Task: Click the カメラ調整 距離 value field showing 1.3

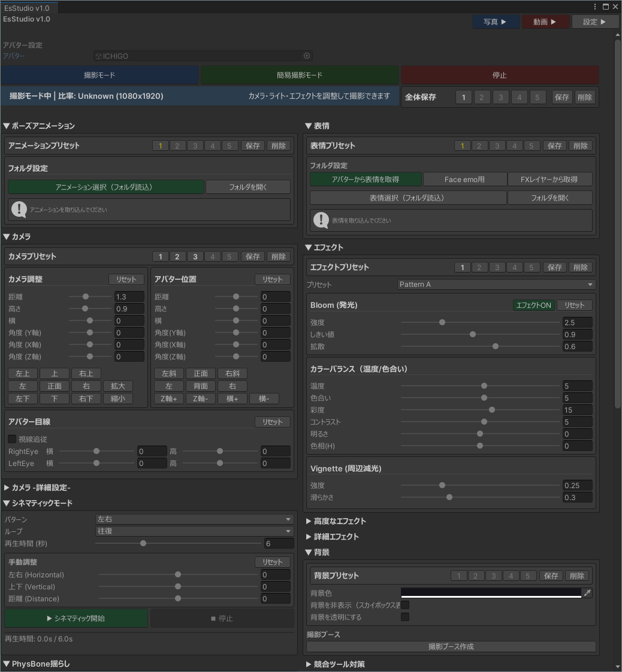Action: (129, 296)
